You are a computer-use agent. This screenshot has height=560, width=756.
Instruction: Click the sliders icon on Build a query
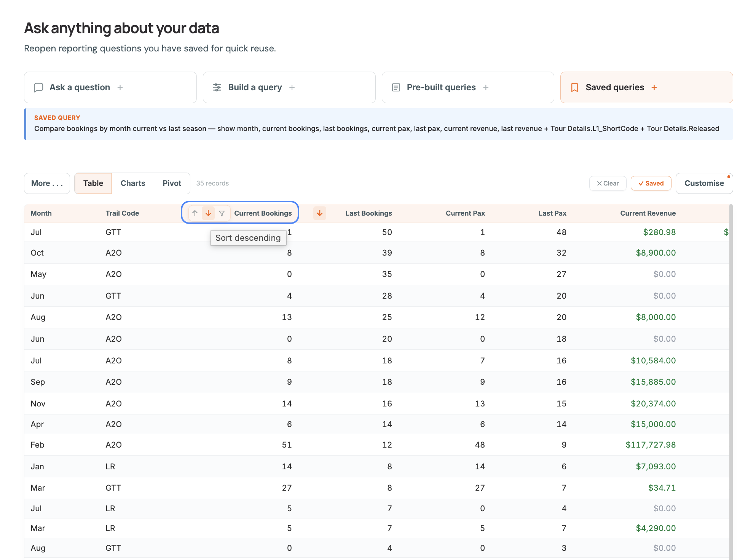pos(217,88)
